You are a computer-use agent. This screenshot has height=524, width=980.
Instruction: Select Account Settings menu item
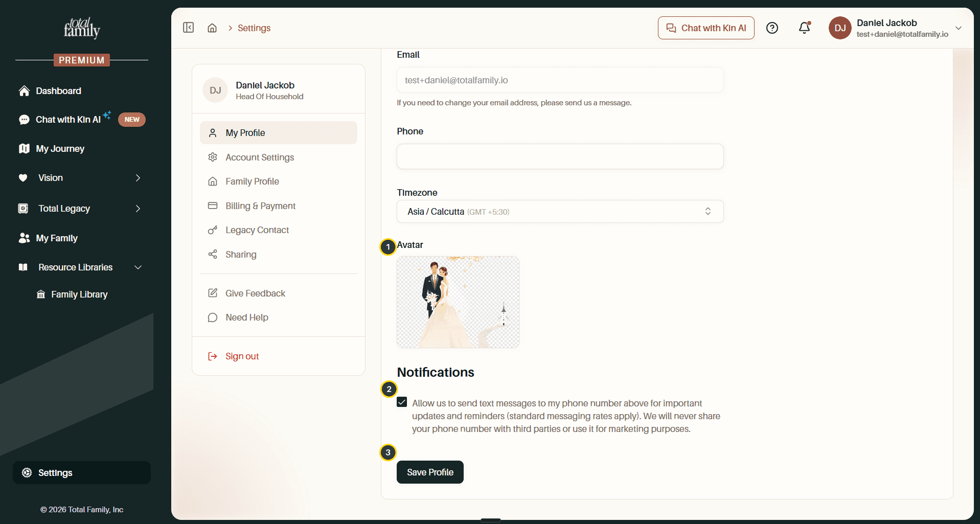click(x=279, y=157)
